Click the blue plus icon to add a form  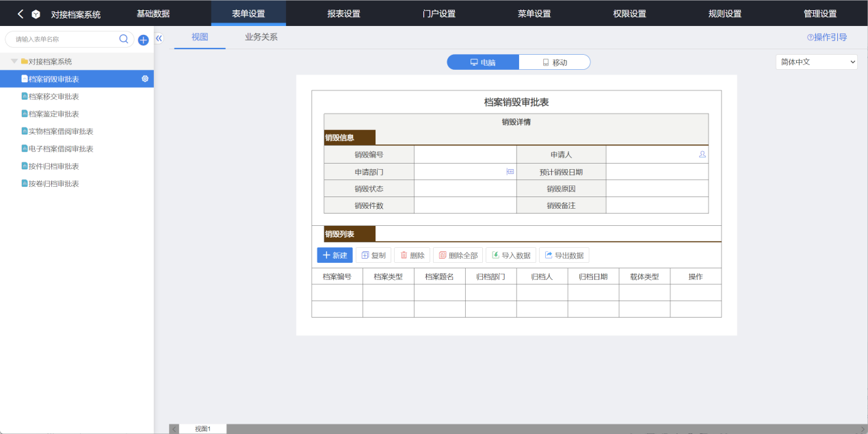[143, 40]
